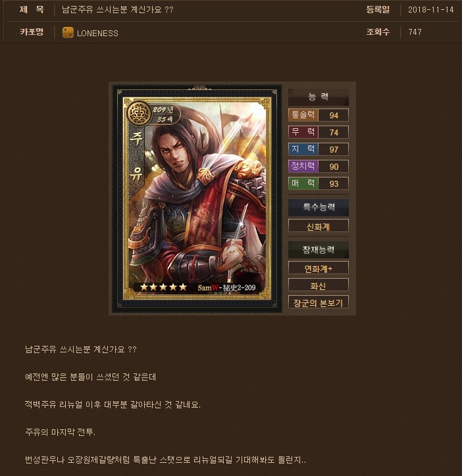The image size is (462, 476).
Task: Click the 매력 stat label
Action: 303,183
